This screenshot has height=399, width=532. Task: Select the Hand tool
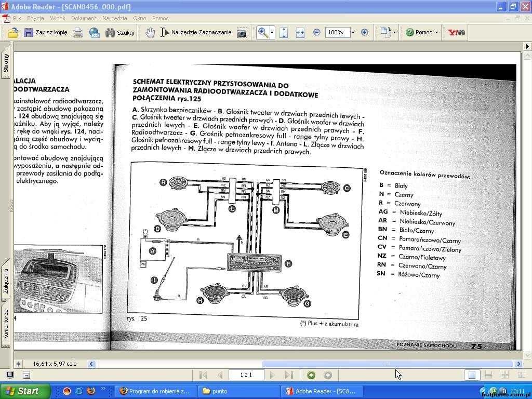click(x=150, y=33)
